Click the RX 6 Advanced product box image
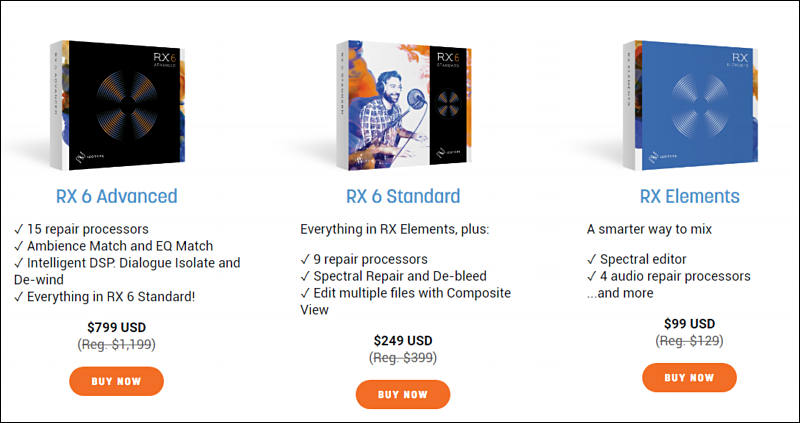The height and width of the screenshot is (423, 800). coord(117,105)
